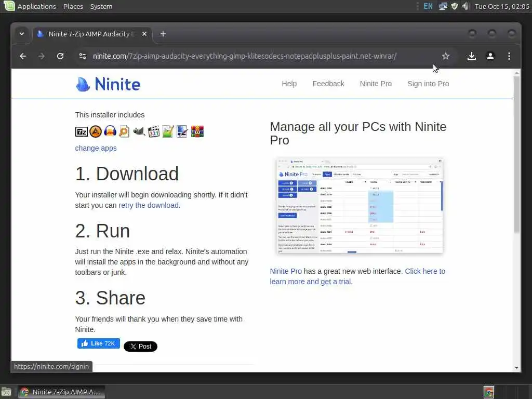
Task: Expand the tab search dropdown
Action: click(x=22, y=34)
